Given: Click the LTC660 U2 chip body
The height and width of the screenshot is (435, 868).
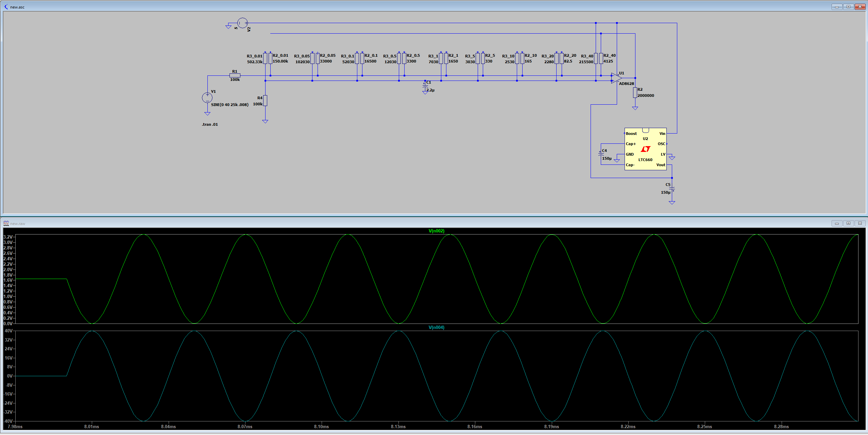Looking at the screenshot, I should click(645, 149).
